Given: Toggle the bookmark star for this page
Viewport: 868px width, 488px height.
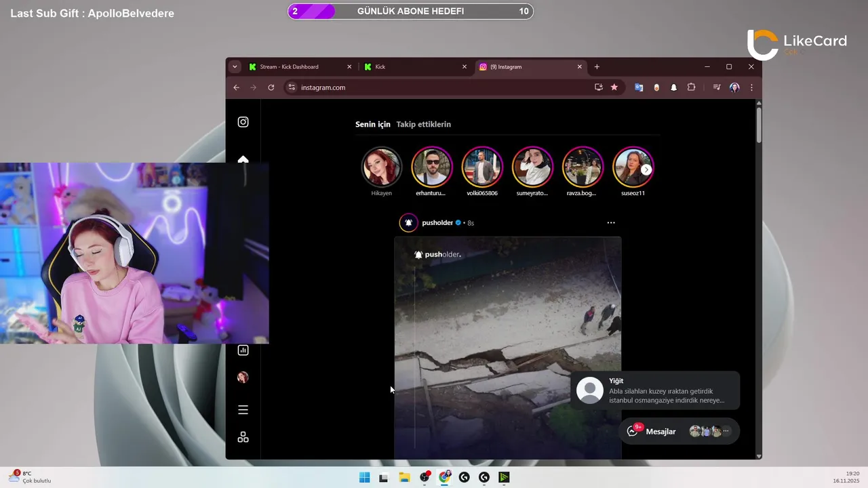Looking at the screenshot, I should click(x=614, y=87).
